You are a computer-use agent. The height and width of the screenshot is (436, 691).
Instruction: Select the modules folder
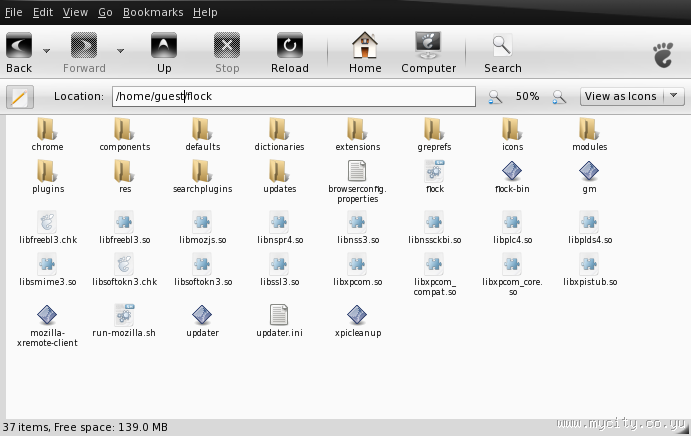(589, 134)
